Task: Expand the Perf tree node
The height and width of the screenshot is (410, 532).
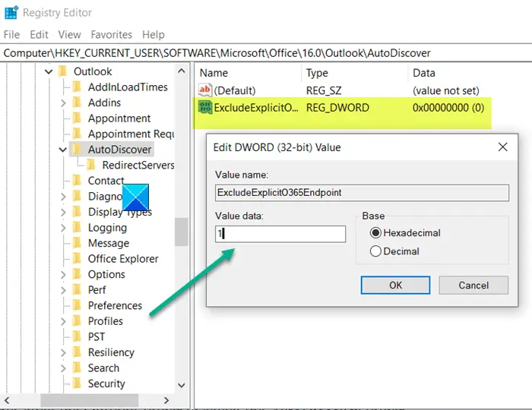Action: [x=63, y=290]
